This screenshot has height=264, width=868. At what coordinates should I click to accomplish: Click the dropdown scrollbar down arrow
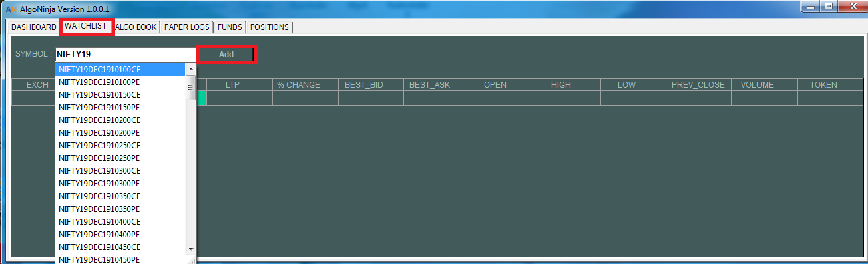coord(190,248)
